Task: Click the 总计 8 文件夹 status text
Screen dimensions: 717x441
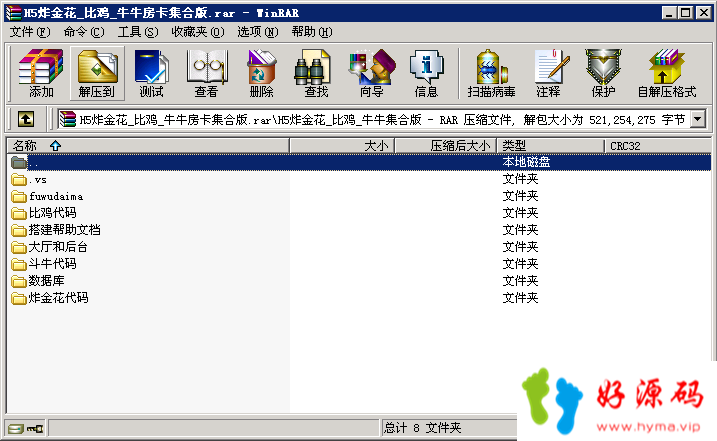Action: click(423, 428)
